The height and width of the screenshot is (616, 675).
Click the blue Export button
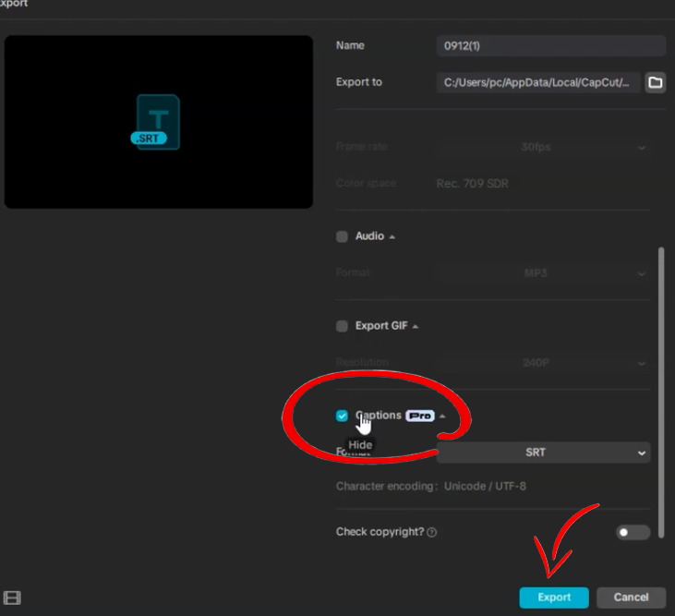[x=554, y=598]
